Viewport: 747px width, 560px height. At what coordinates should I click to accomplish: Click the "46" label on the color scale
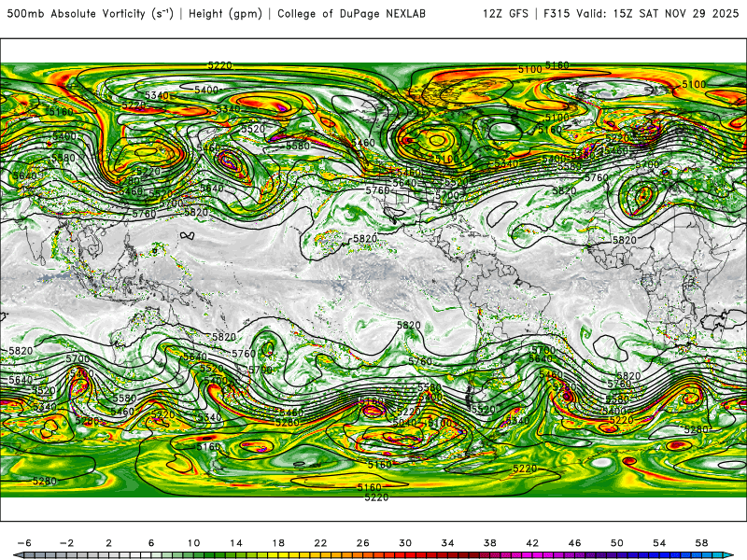tap(574, 543)
